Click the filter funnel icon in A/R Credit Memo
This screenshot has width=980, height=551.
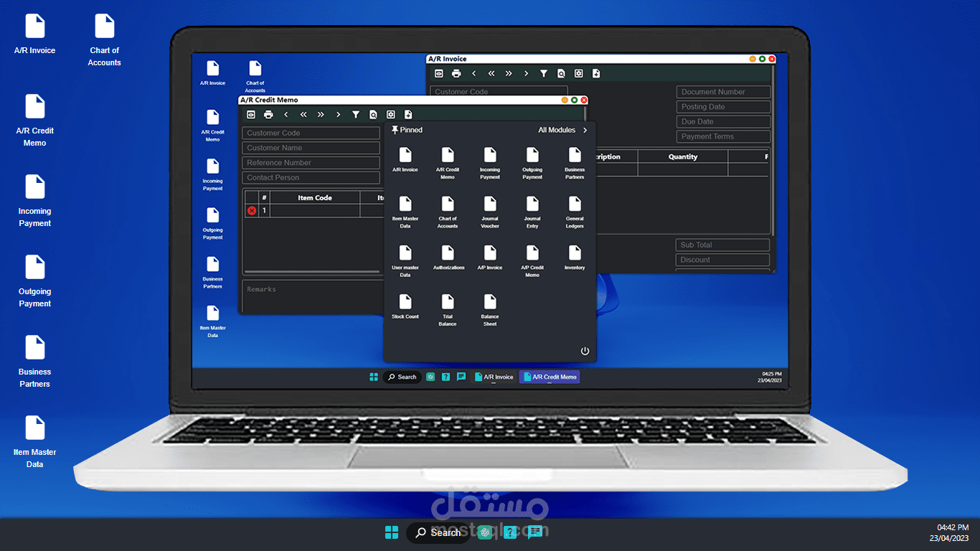point(356,115)
